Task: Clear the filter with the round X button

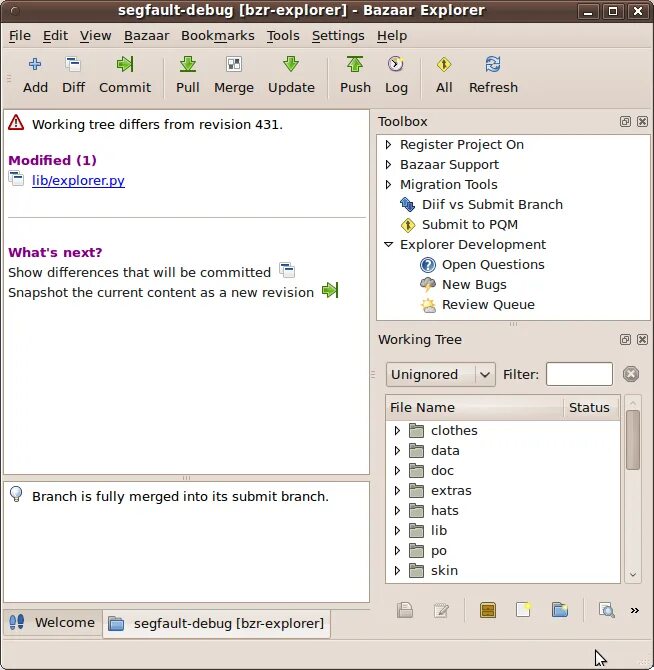Action: (631, 374)
